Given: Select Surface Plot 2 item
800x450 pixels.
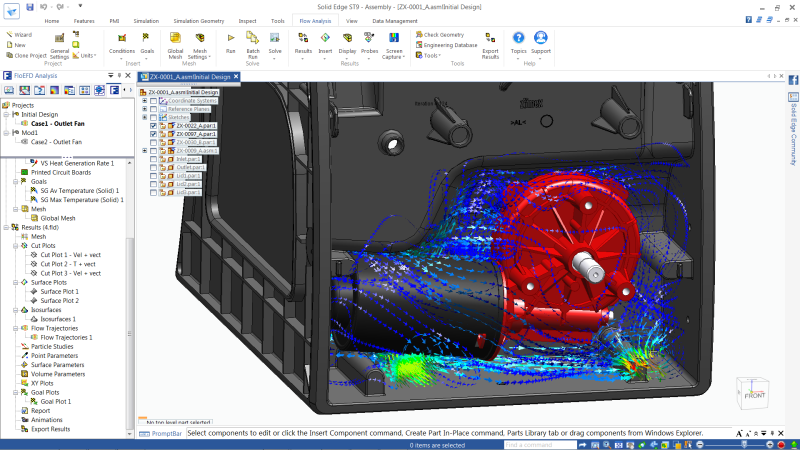Looking at the screenshot, I should [60, 301].
